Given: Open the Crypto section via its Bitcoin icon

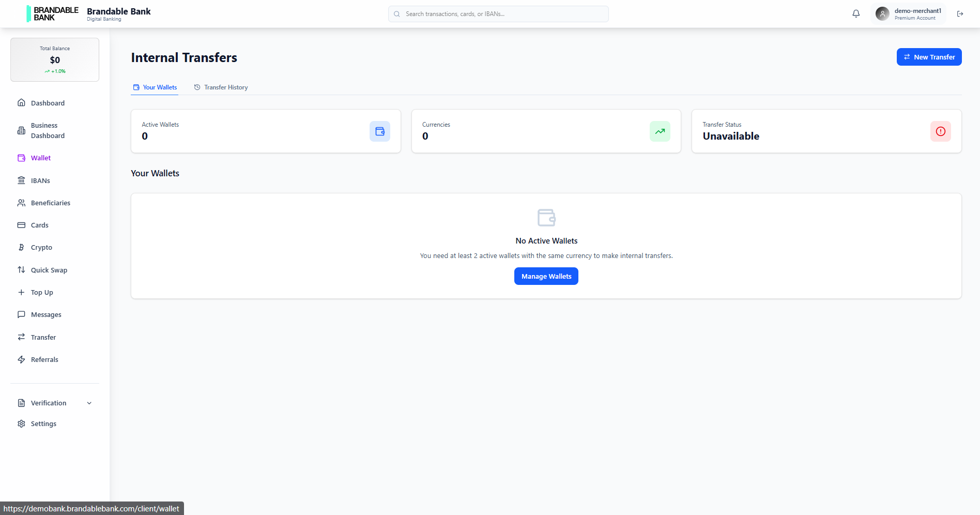Looking at the screenshot, I should pyautogui.click(x=21, y=247).
